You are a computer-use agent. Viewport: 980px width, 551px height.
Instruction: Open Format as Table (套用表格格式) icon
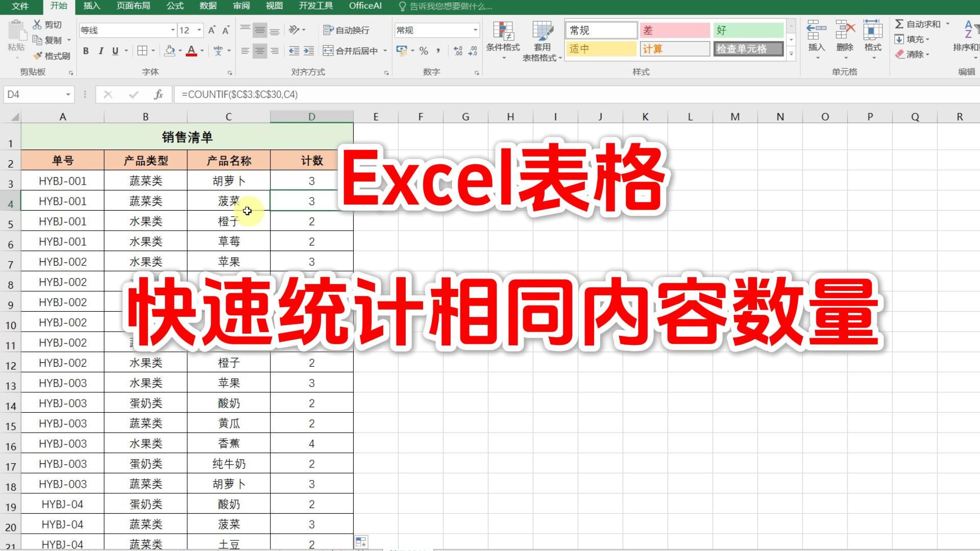[x=542, y=31]
